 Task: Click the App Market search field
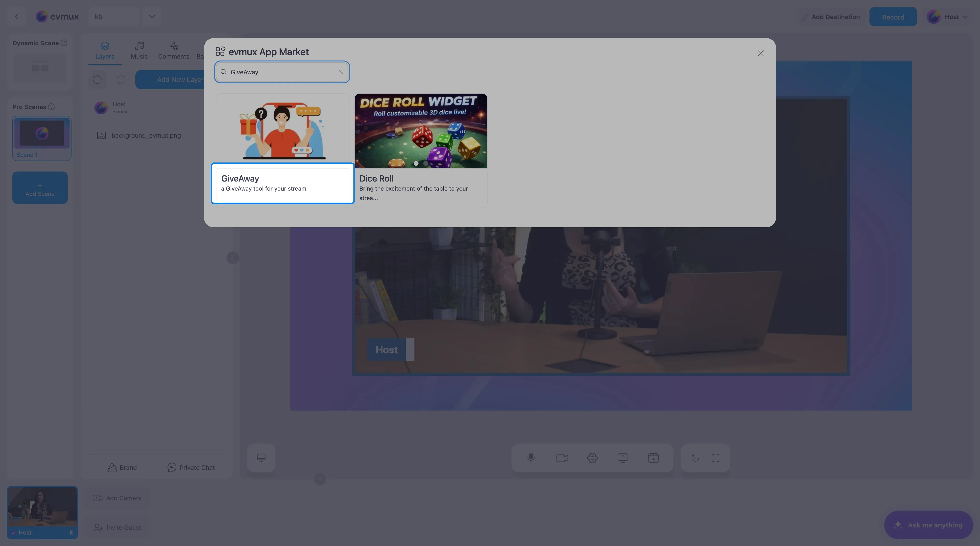point(282,72)
